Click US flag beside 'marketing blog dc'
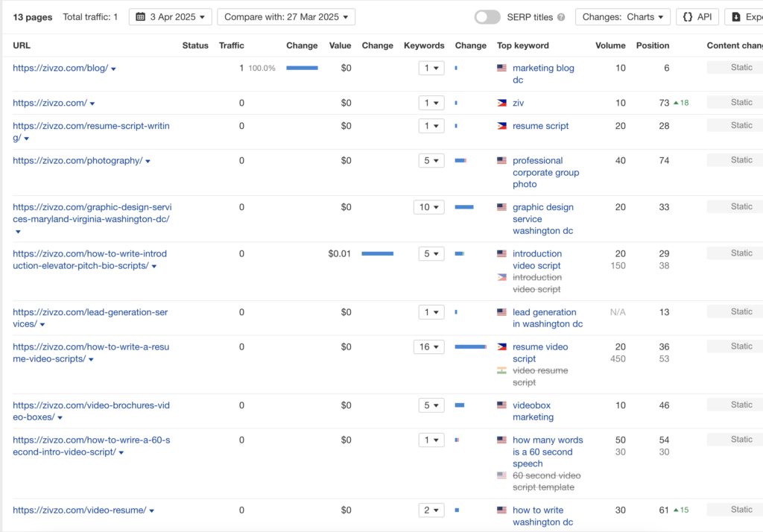Screen dimensions: 763x532 tap(501, 68)
